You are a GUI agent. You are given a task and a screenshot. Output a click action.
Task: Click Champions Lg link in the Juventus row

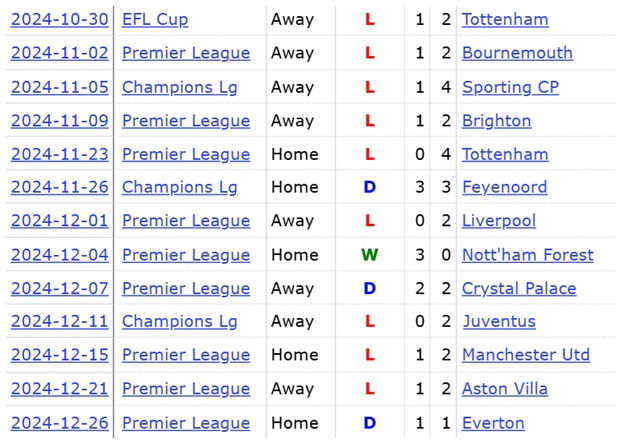tap(180, 321)
